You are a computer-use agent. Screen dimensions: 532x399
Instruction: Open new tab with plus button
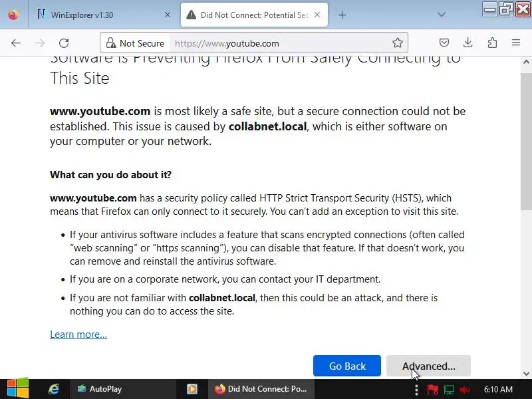pyautogui.click(x=342, y=15)
